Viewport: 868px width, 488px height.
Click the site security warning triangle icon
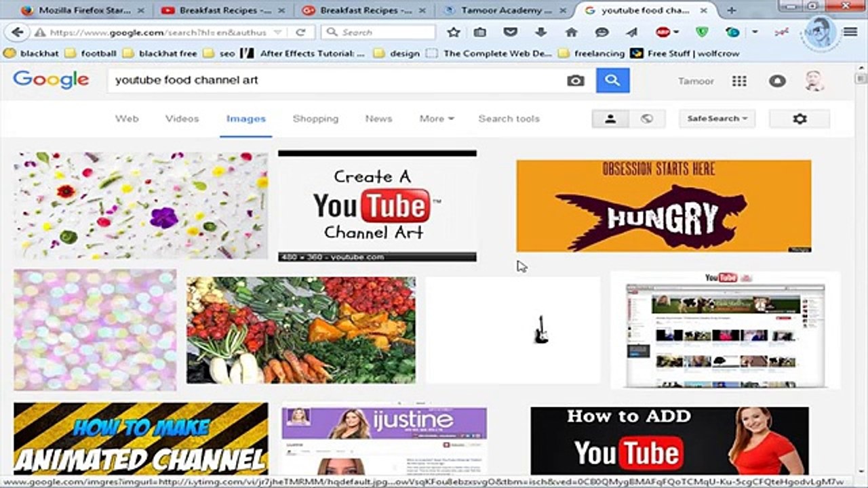[40, 33]
